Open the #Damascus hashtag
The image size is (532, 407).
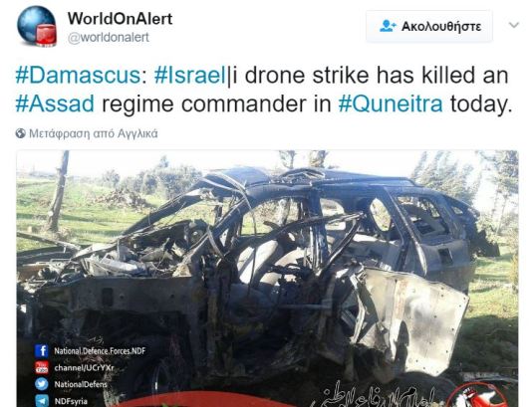pos(78,76)
